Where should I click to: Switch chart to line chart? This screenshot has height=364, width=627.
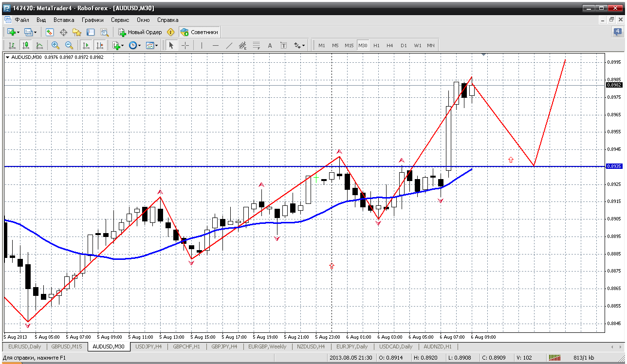coord(39,45)
